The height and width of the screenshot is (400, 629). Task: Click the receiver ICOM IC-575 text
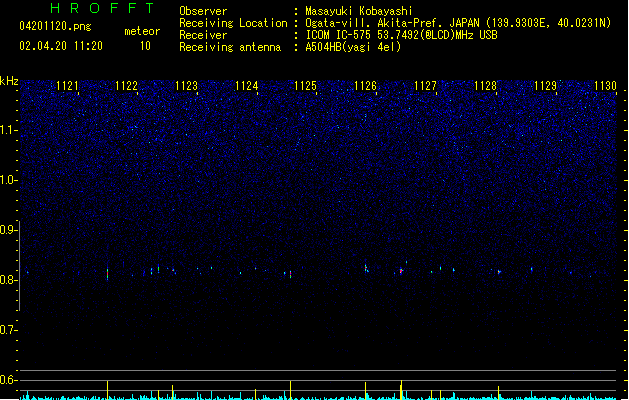(402, 35)
